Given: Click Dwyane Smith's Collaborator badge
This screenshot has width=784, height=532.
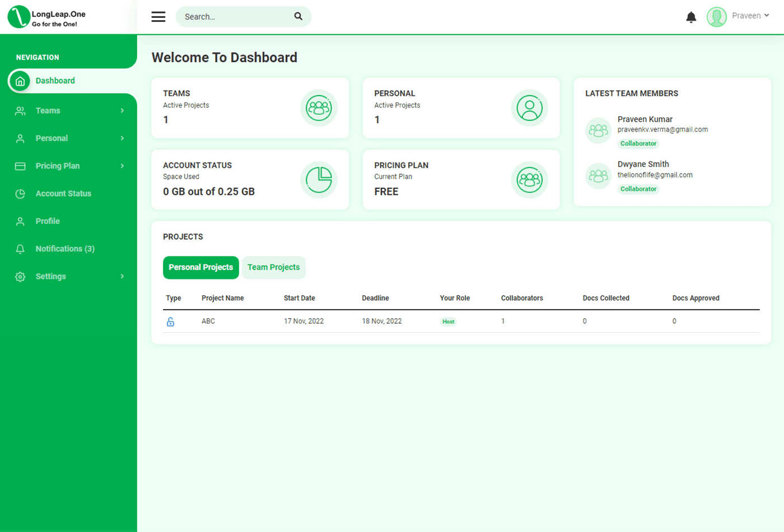Looking at the screenshot, I should tap(638, 189).
